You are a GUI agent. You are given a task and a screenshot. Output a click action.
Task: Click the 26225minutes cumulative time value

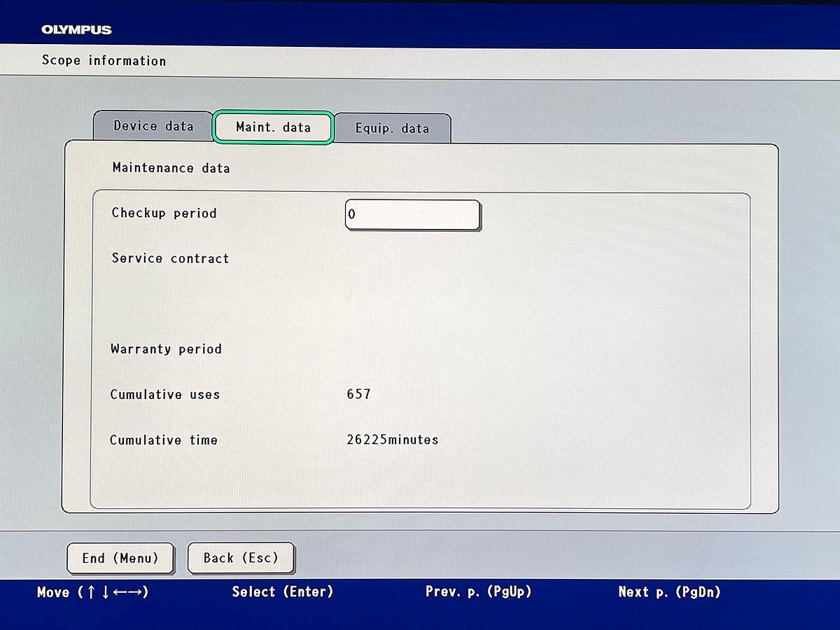[392, 440]
